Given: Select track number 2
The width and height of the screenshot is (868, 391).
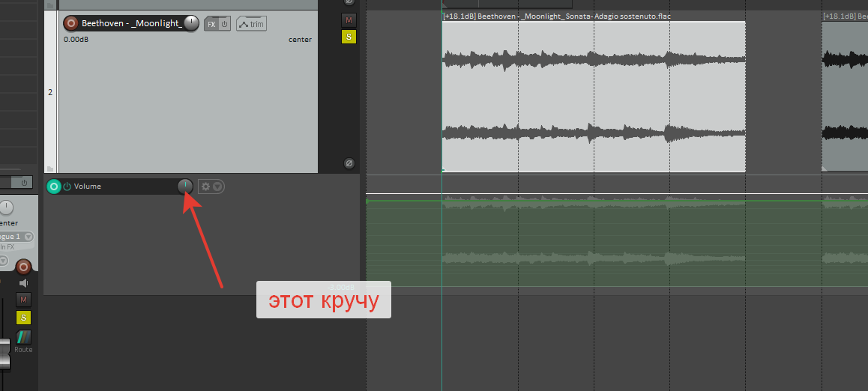Looking at the screenshot, I should [50, 92].
